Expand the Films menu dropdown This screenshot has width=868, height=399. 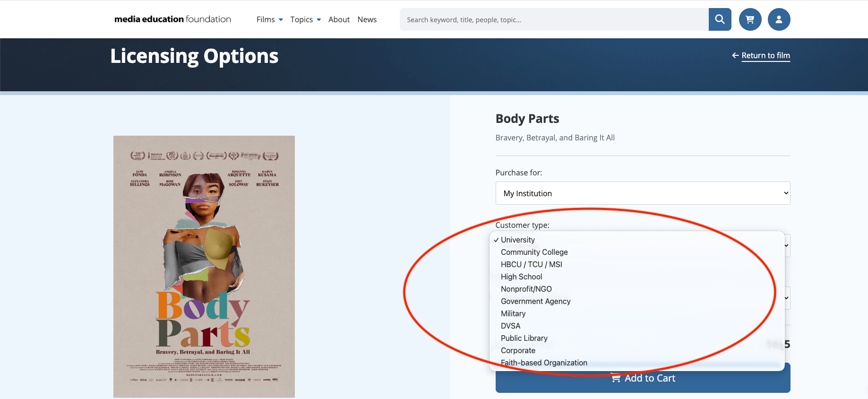tap(270, 19)
